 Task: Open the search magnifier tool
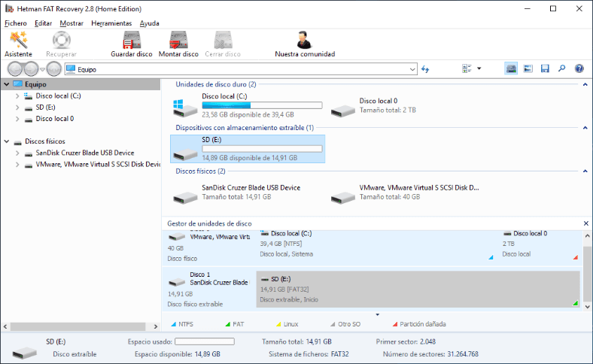coord(562,68)
